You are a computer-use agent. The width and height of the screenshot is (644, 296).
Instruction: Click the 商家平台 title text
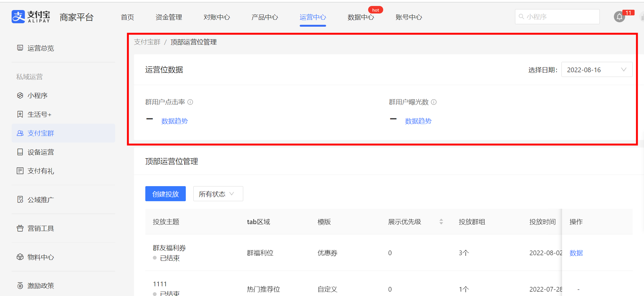coord(77,17)
